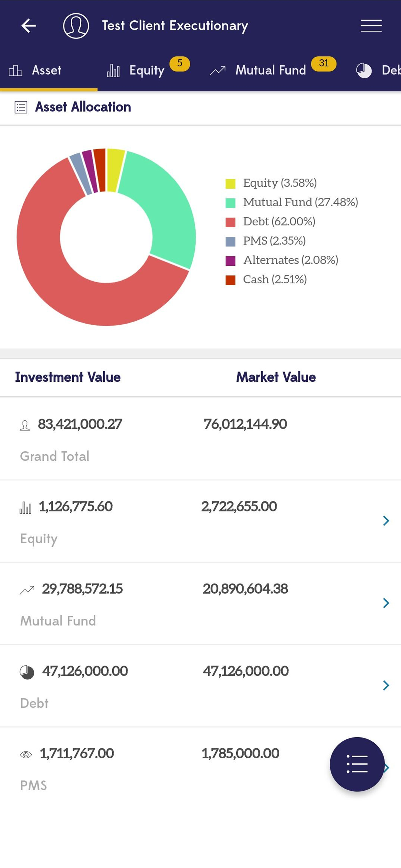Expand the Equity row chevron
The width and height of the screenshot is (401, 868).
pyautogui.click(x=386, y=521)
